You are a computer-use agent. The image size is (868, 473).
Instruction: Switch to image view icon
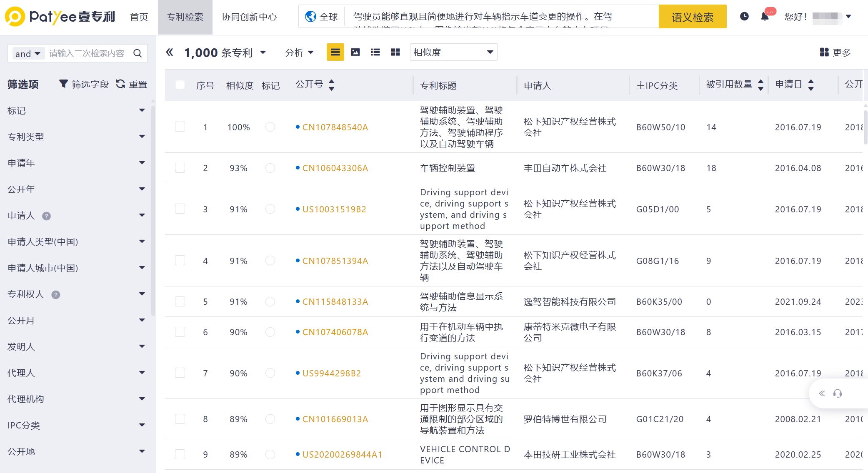[x=355, y=52]
